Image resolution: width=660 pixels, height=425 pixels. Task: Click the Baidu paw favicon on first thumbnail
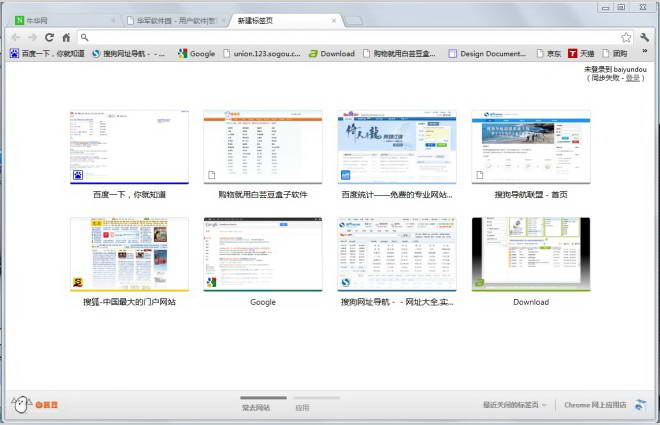coord(78,175)
